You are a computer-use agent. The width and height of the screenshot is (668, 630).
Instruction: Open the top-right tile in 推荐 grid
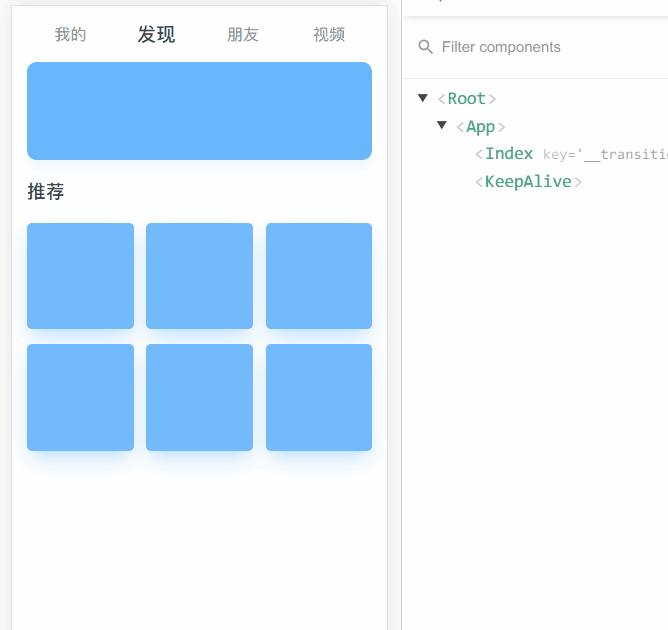tap(319, 276)
